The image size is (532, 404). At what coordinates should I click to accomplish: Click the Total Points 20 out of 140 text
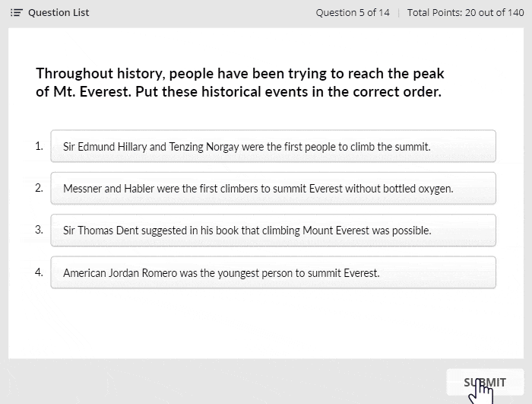465,13
